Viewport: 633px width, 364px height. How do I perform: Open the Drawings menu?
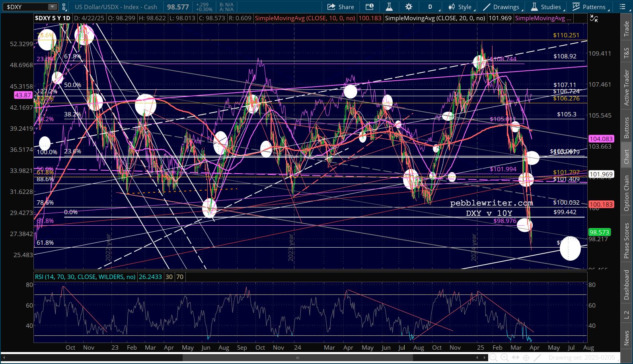[x=501, y=7]
